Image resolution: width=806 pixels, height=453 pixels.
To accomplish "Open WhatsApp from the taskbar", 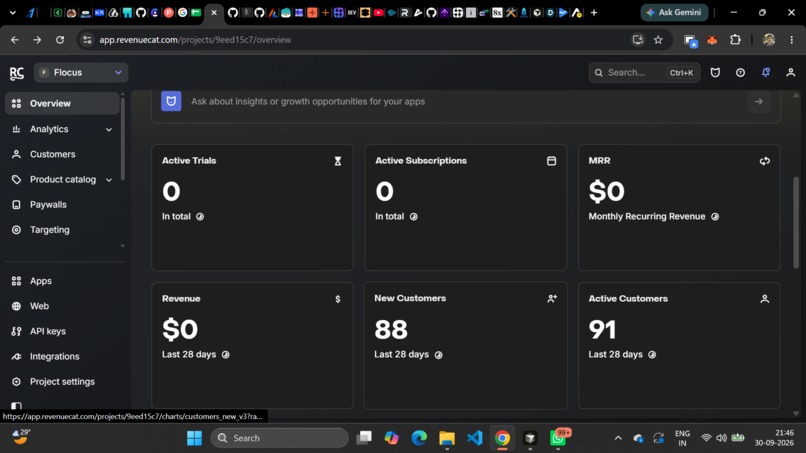I will click(558, 438).
